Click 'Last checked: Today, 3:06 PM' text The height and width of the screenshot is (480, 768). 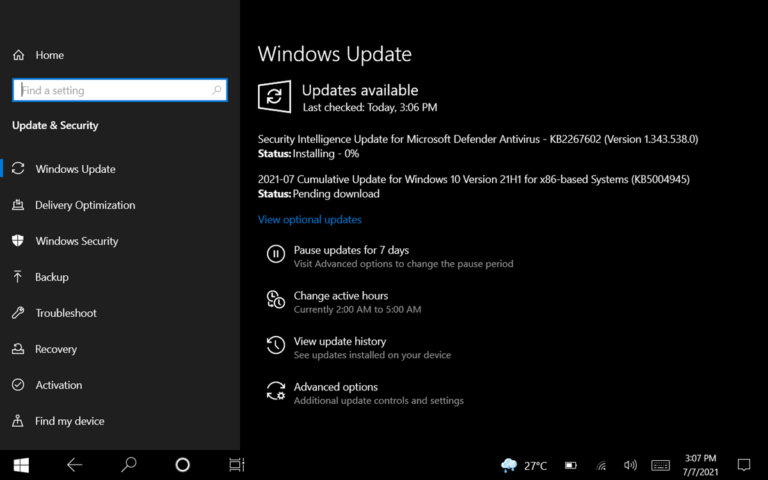(x=370, y=107)
